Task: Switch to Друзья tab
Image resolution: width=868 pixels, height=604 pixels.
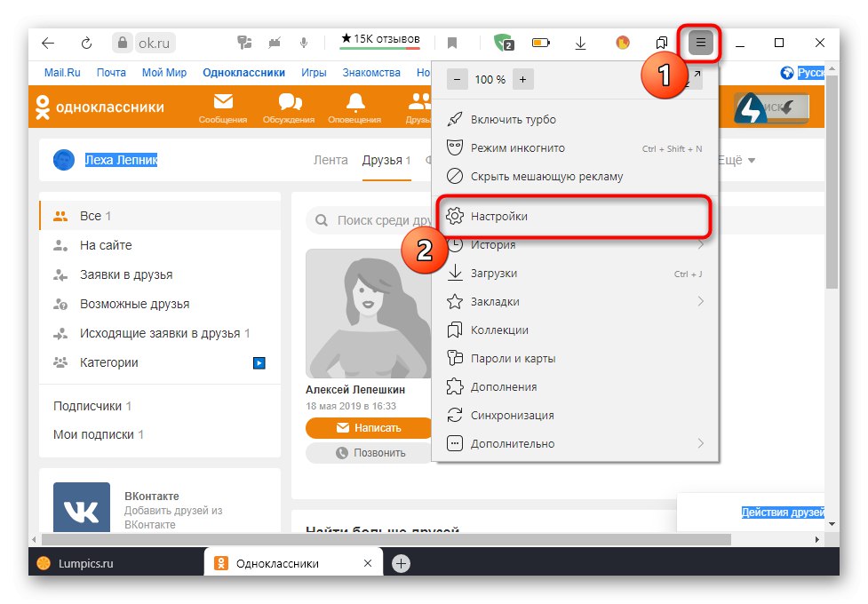Action: (x=386, y=160)
